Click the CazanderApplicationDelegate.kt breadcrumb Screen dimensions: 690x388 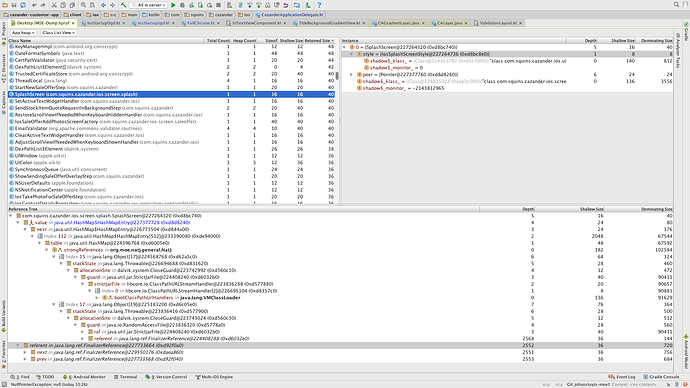pos(290,15)
